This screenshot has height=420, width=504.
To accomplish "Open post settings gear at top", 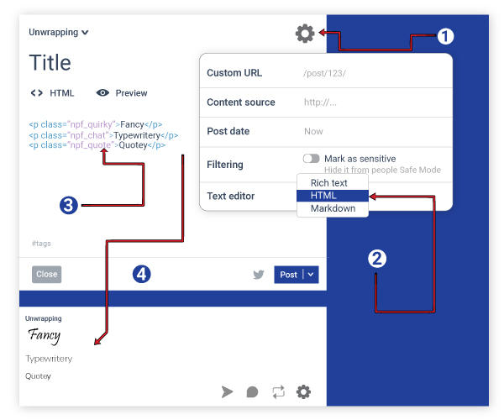I will click(x=304, y=34).
